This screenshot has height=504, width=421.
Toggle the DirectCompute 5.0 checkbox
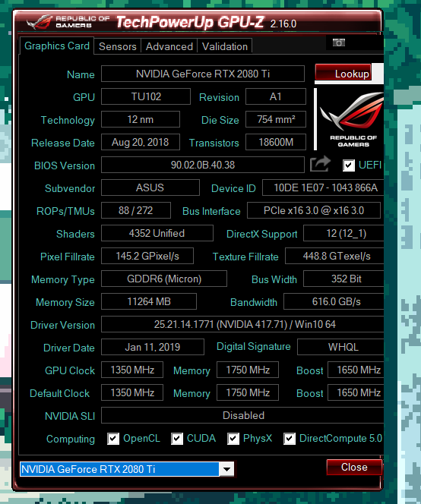(289, 439)
